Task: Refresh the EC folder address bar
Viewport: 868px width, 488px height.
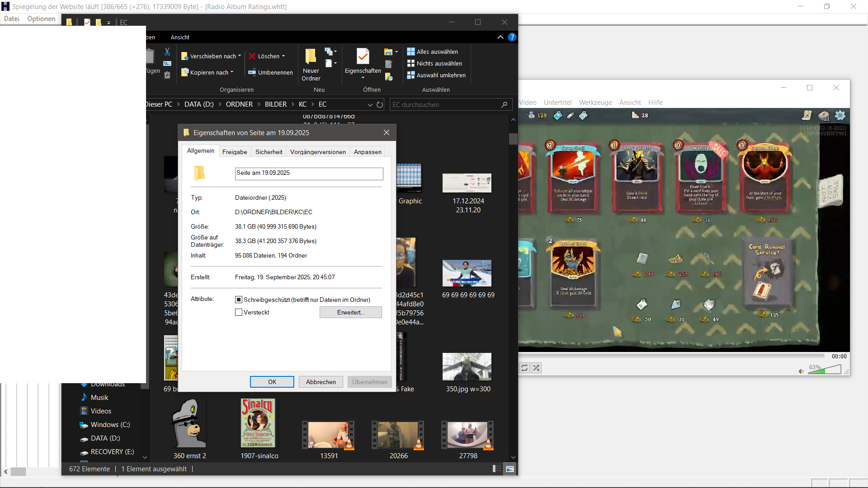Action: click(380, 105)
